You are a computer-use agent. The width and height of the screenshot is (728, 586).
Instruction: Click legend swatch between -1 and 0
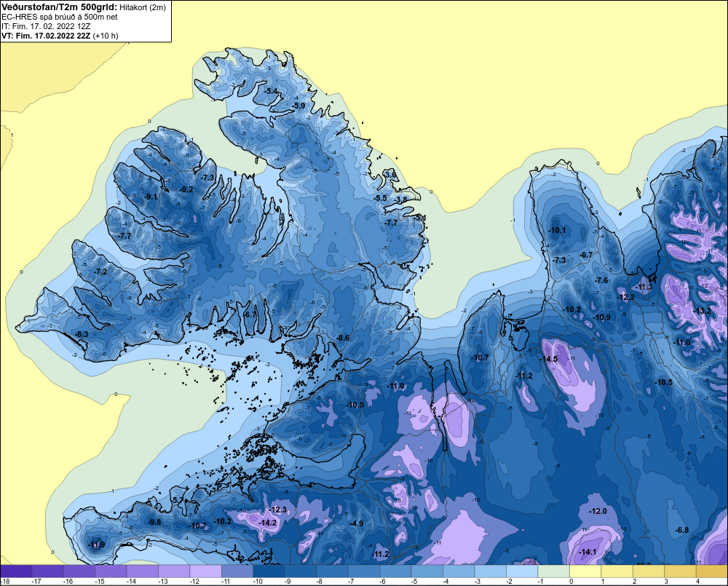click(x=553, y=571)
